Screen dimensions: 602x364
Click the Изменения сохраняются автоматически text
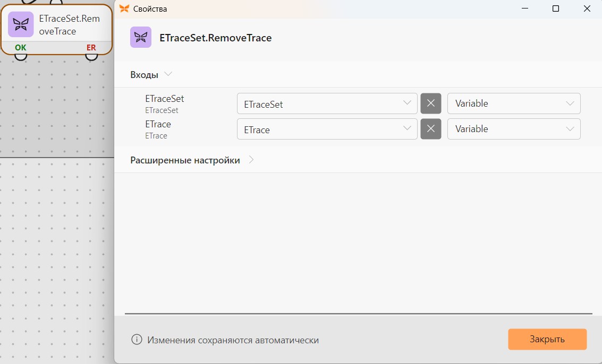click(233, 340)
